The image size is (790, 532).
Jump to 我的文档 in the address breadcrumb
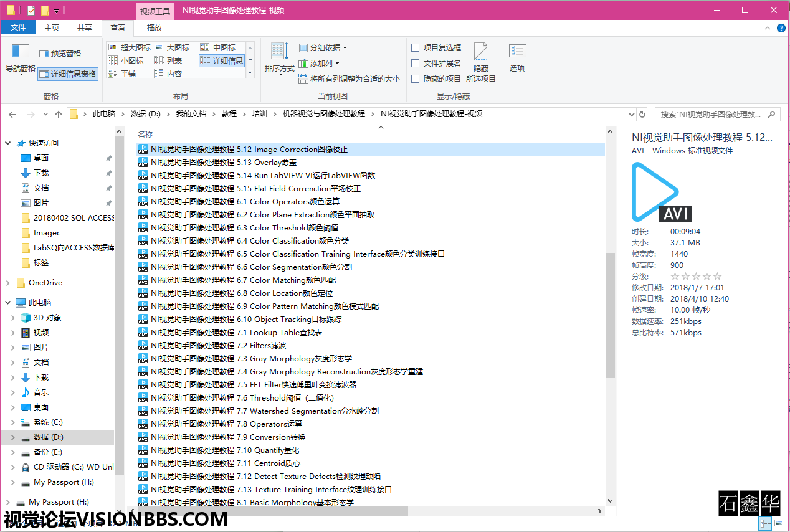(191, 114)
